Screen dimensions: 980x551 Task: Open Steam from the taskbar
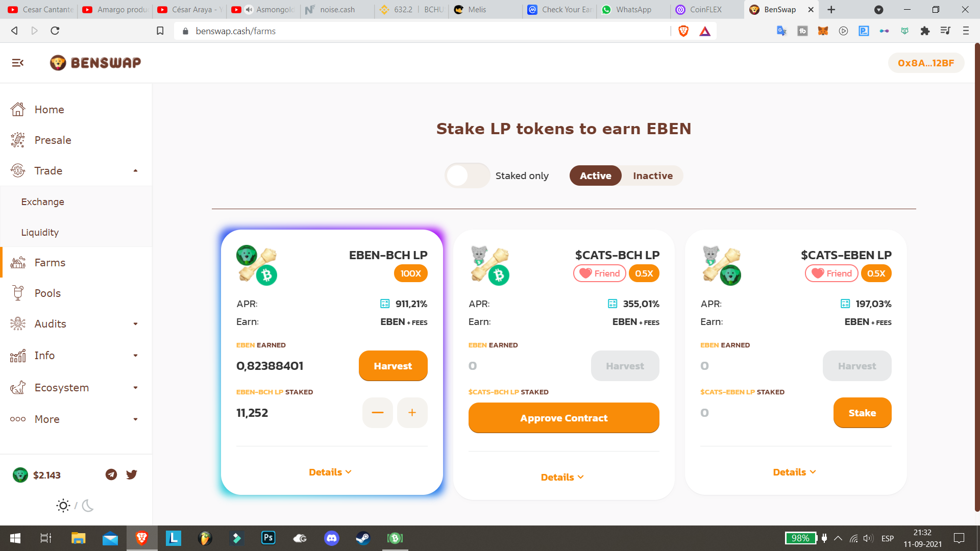pyautogui.click(x=363, y=538)
